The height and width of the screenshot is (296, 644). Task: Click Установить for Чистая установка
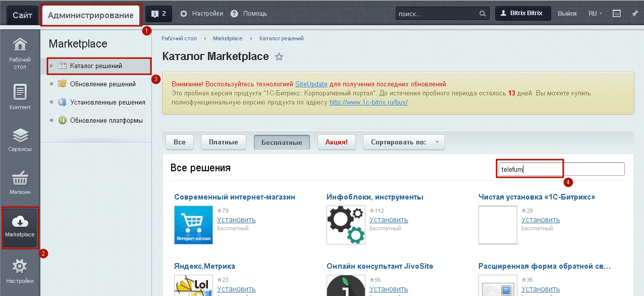(x=541, y=220)
